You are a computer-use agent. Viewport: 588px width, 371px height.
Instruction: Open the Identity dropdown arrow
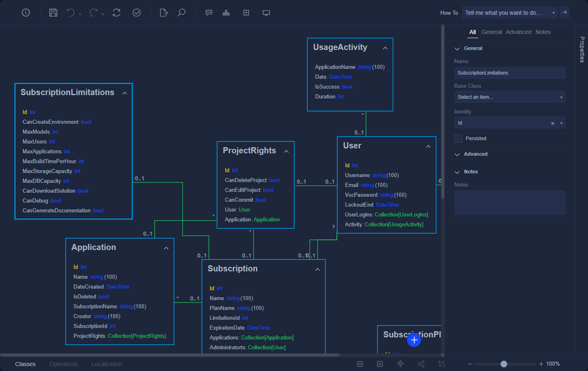tap(561, 123)
